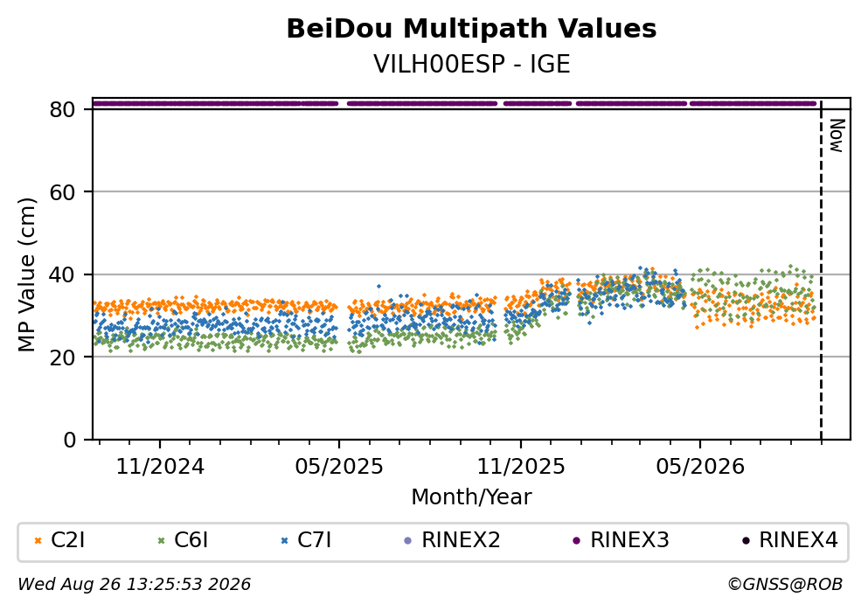Click the RINEX2 legend dot
This screenshot has width=868, height=611.
408,541
